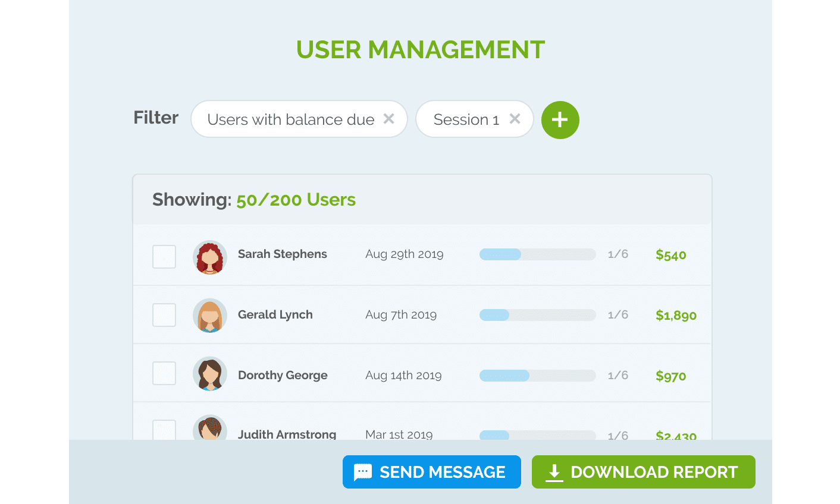Image resolution: width=840 pixels, height=504 pixels.
Task: Click the green plus add filter button
Action: click(560, 120)
